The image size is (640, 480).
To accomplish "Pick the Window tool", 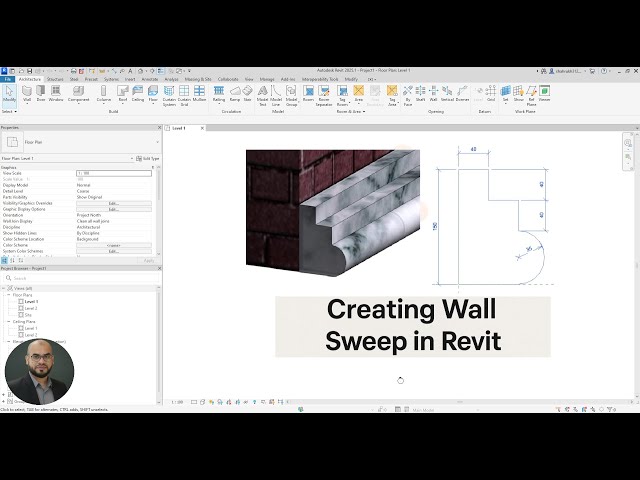I will click(x=56, y=94).
